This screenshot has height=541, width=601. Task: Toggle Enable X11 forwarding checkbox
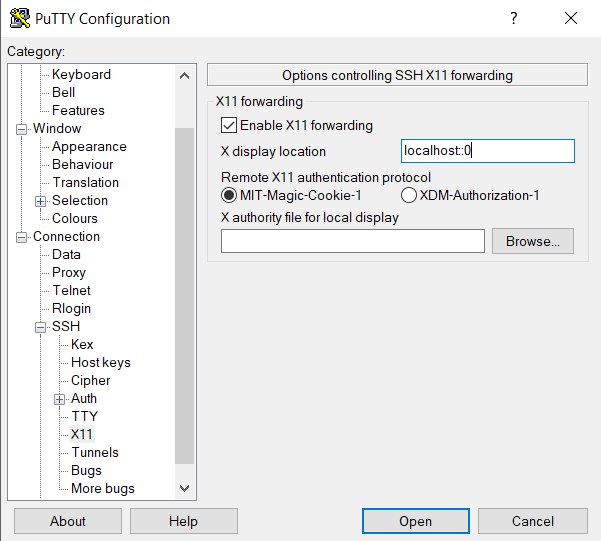click(228, 126)
